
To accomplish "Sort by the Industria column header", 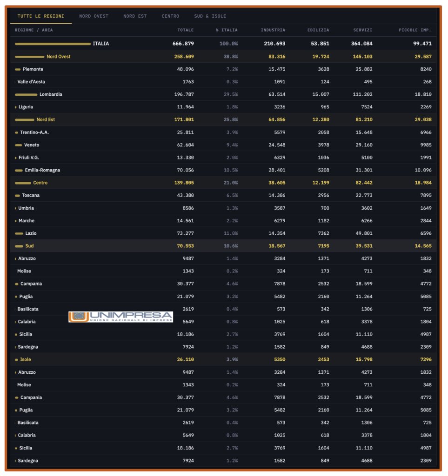I will pyautogui.click(x=273, y=30).
